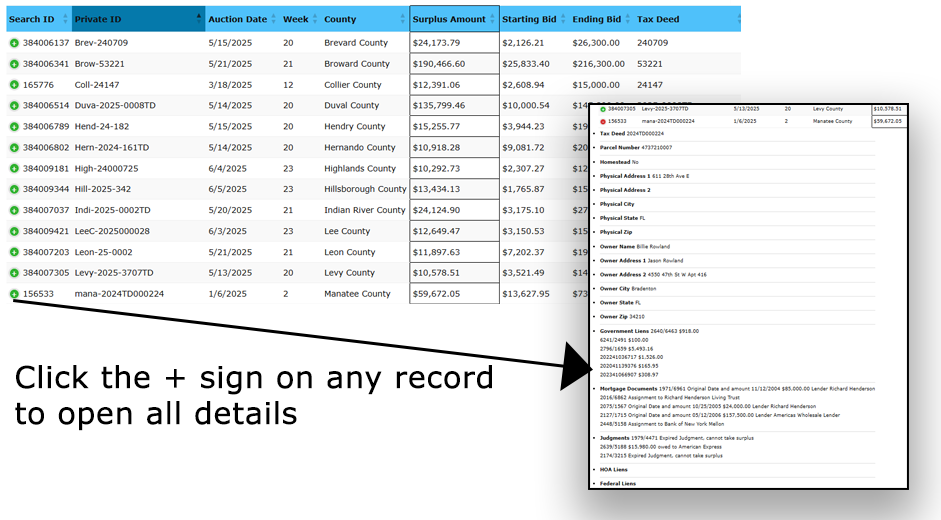Click plus icon beside mana-2024TD000224

coord(14,294)
